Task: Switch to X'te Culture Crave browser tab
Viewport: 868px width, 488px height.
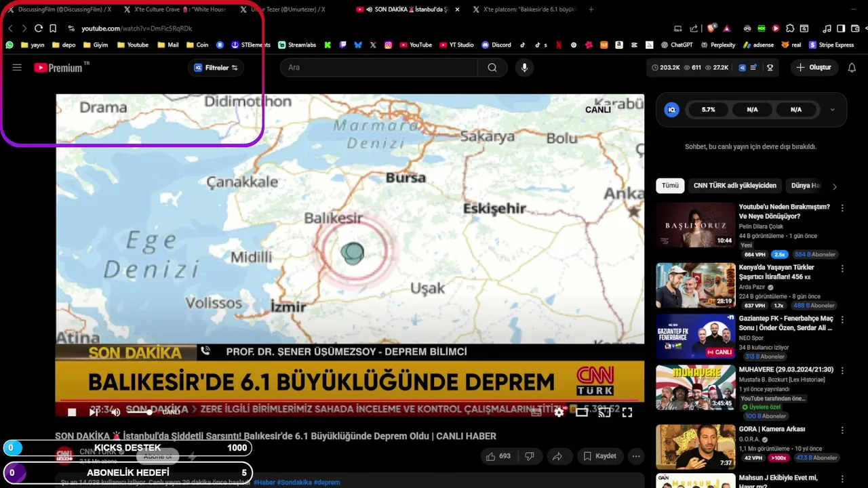Action: (175, 9)
